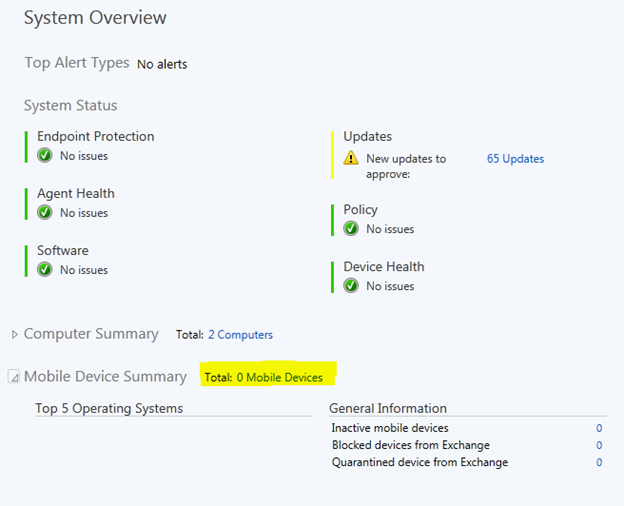This screenshot has width=624, height=506.
Task: Click the General Information header
Action: click(x=388, y=408)
